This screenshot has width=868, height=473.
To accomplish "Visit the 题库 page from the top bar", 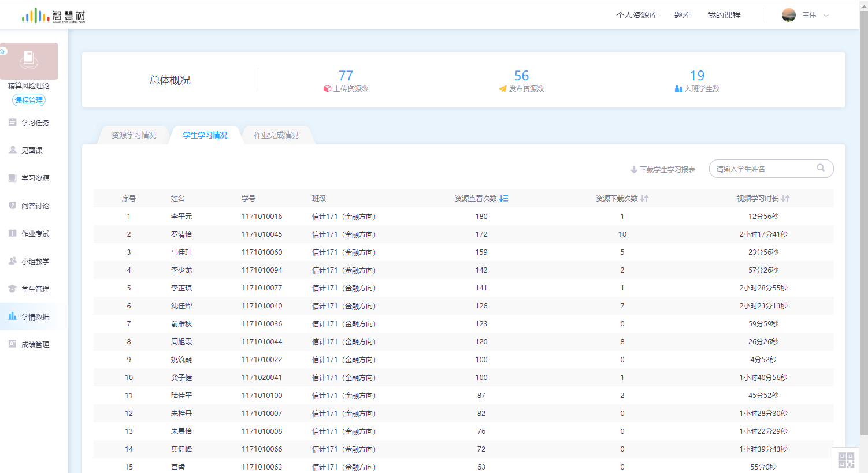I will pyautogui.click(x=682, y=14).
